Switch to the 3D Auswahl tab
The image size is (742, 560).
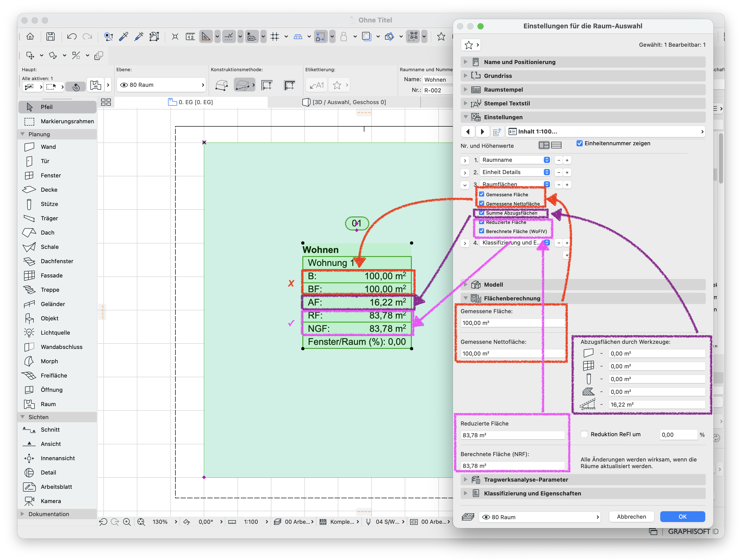point(344,102)
